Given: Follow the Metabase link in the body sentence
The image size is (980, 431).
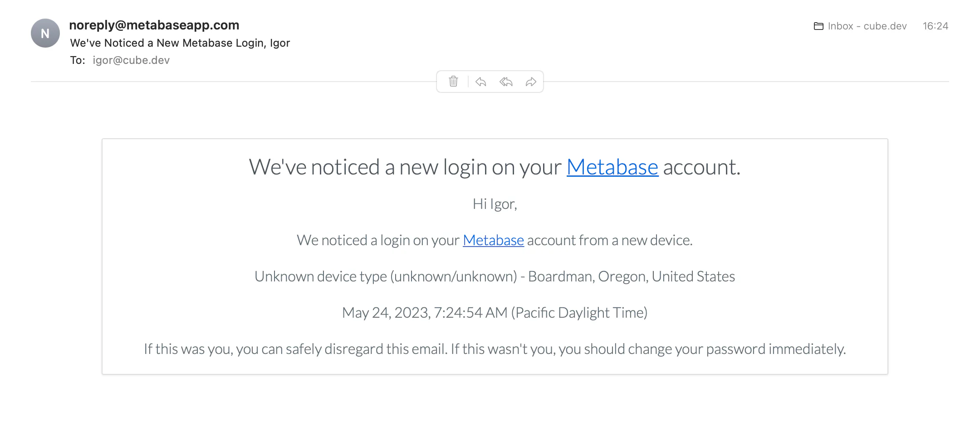Looking at the screenshot, I should pos(493,240).
